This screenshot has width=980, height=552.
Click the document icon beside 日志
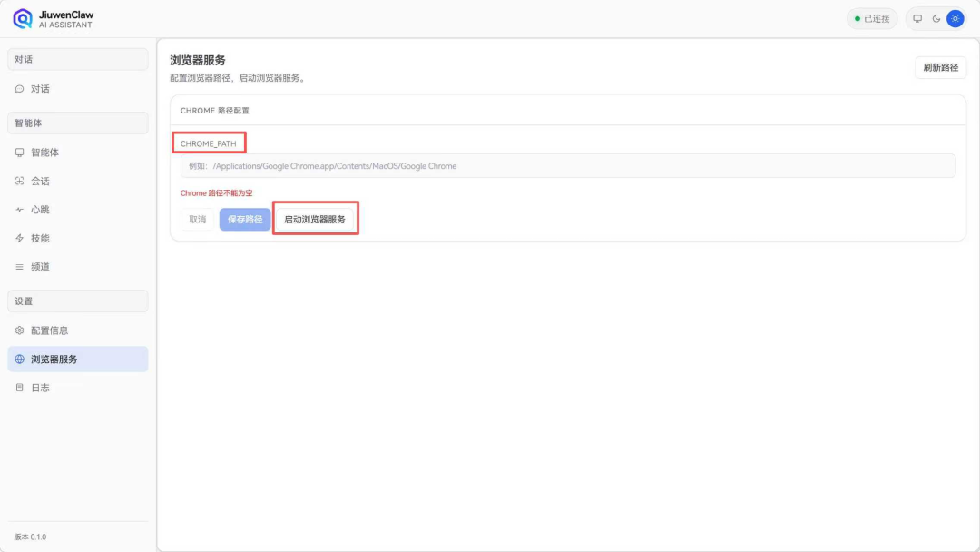point(19,388)
